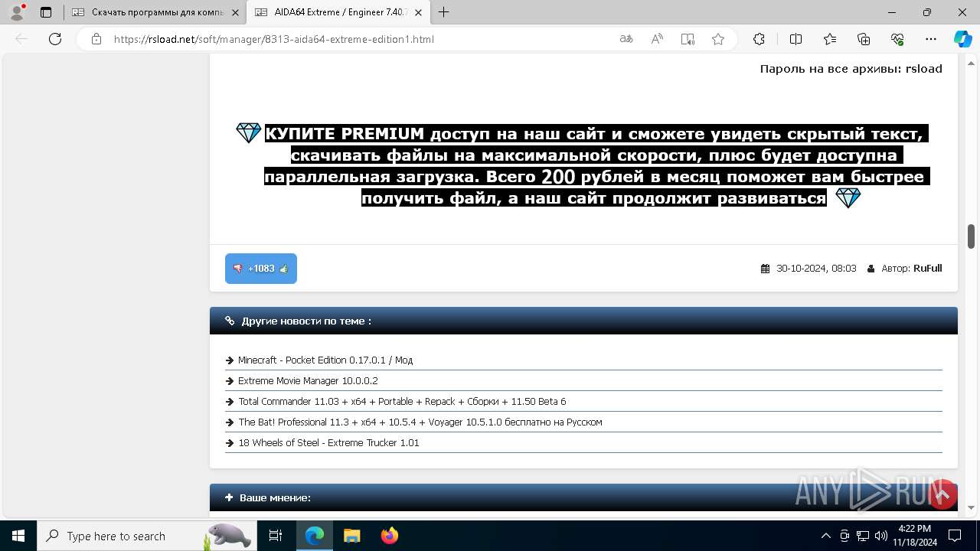
Task: Click the Type here to search box
Action: point(148,536)
